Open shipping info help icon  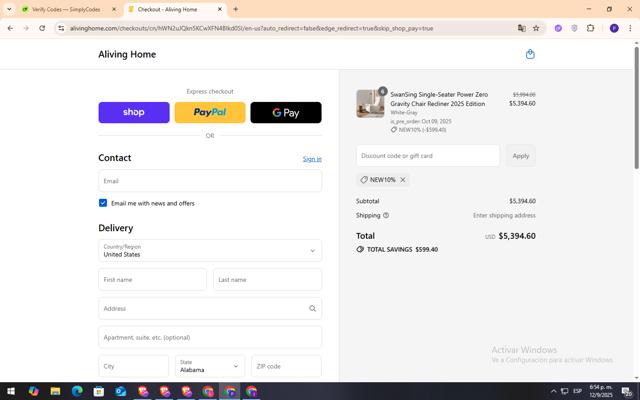coord(386,215)
